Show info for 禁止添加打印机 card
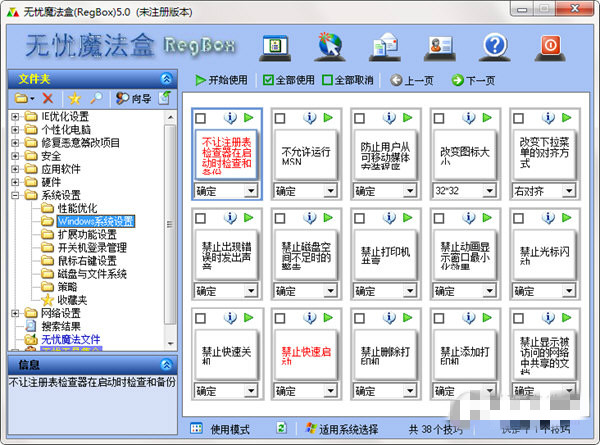Image resolution: width=600 pixels, height=445 pixels. point(468,318)
